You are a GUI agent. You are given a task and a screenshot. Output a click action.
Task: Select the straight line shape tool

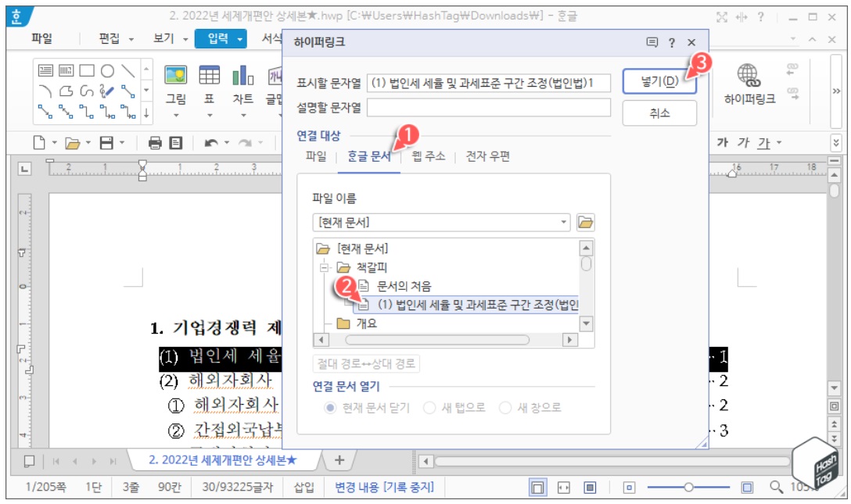coord(128,71)
